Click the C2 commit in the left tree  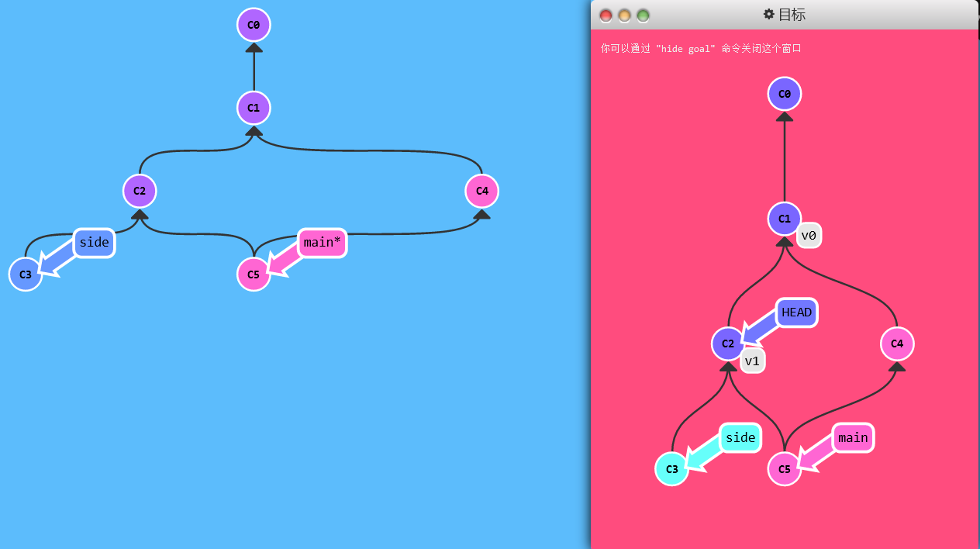coord(140,191)
